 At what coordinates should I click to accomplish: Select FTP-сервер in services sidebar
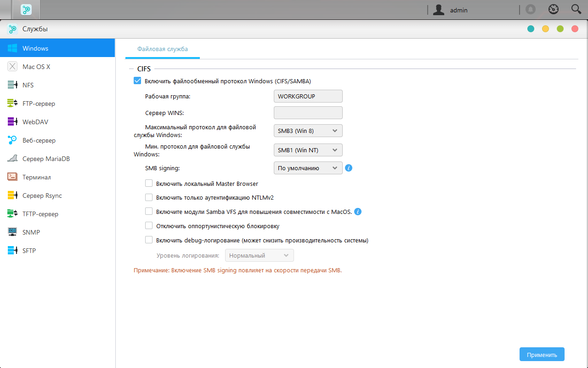point(57,103)
